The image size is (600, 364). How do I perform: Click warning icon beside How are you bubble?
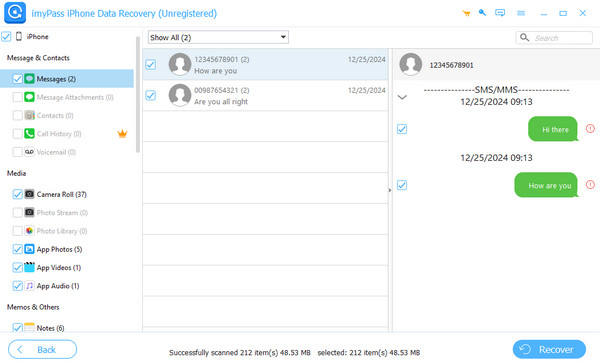590,185
